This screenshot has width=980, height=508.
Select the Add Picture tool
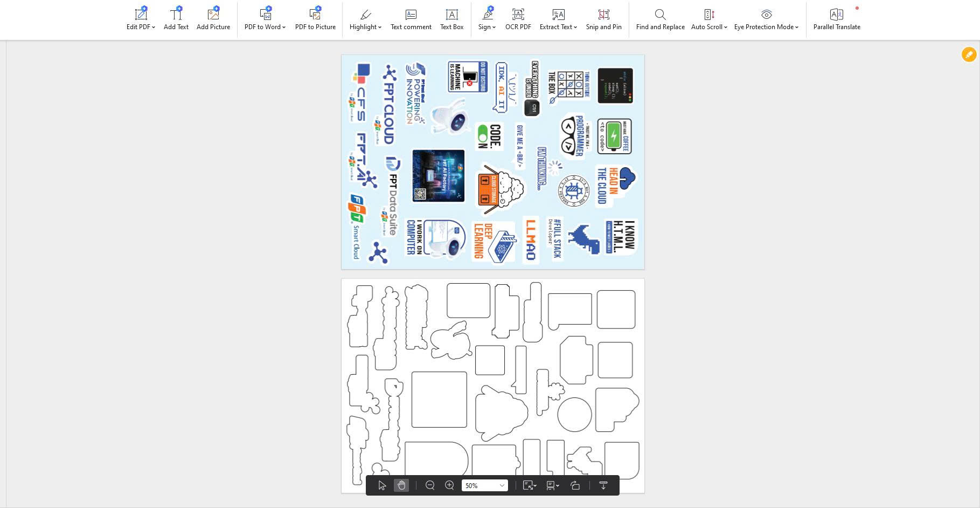coord(213,19)
